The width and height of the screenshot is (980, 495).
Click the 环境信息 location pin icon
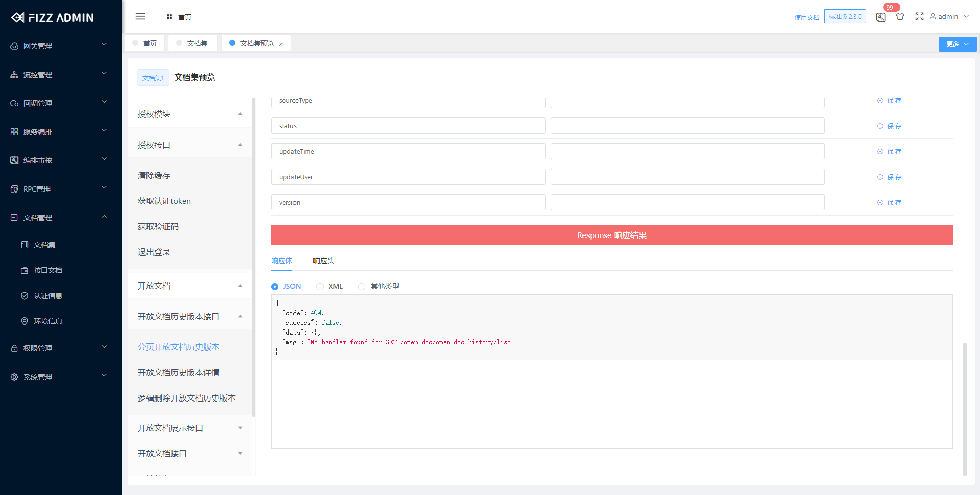click(x=24, y=321)
